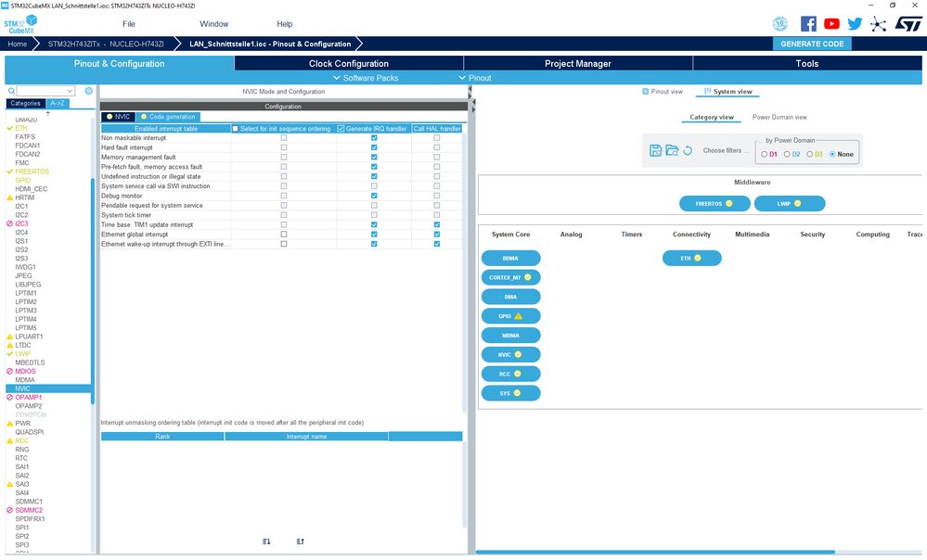The width and height of the screenshot is (927, 560).
Task: Switch to Project Manager tab
Action: [578, 63]
